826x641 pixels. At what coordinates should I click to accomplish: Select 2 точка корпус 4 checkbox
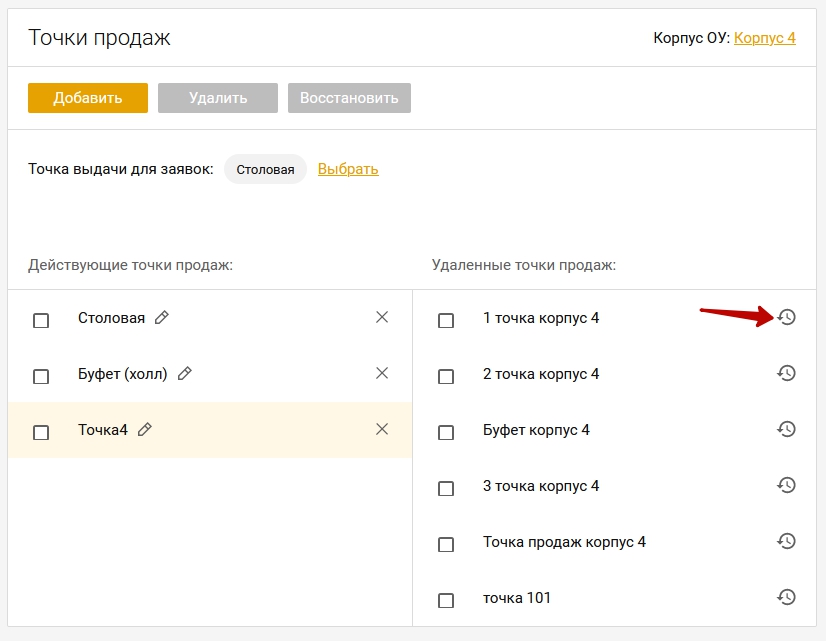tap(446, 376)
